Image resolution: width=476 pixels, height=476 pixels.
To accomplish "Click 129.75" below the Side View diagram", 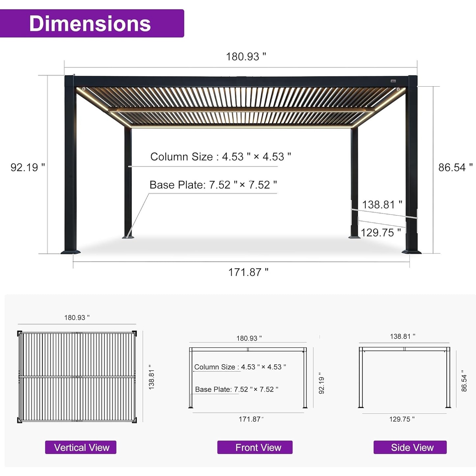I will click(402, 419).
